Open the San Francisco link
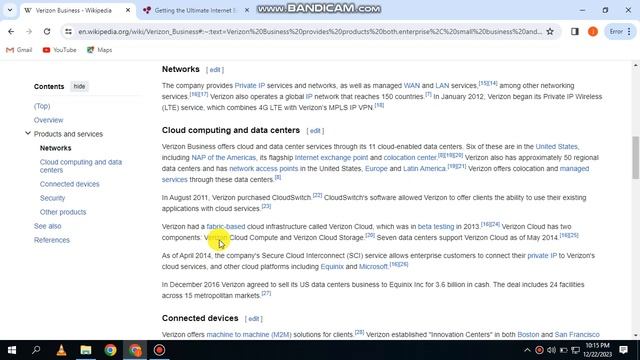This screenshot has height=360, width=640. pyautogui.click(x=577, y=334)
